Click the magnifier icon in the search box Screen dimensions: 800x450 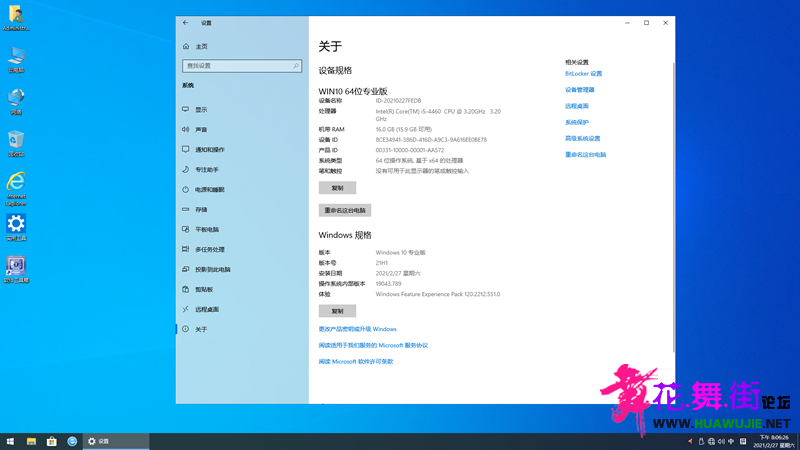point(295,66)
